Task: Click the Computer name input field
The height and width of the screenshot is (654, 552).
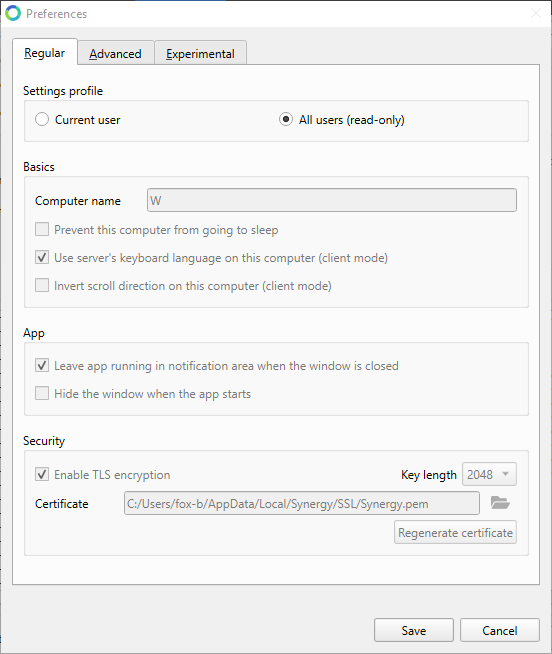Action: tap(332, 200)
